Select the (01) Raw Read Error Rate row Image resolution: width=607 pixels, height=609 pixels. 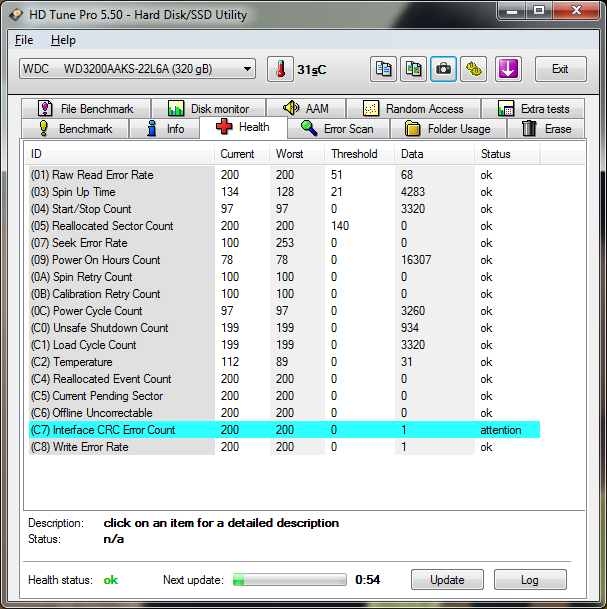(x=284, y=175)
